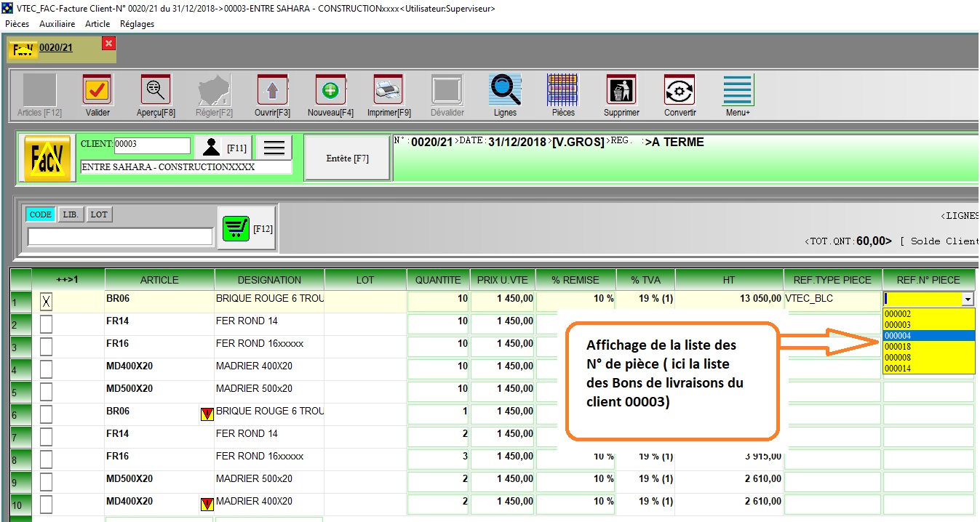Viewport: 980px width, 522px height.
Task: Switch search mode to LOT
Action: click(x=99, y=214)
